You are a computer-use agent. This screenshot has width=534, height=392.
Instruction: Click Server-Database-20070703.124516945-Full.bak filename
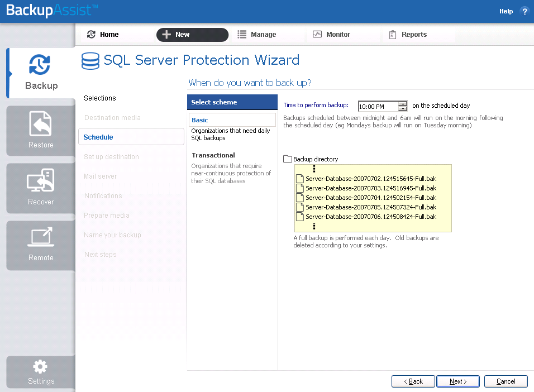(x=371, y=188)
